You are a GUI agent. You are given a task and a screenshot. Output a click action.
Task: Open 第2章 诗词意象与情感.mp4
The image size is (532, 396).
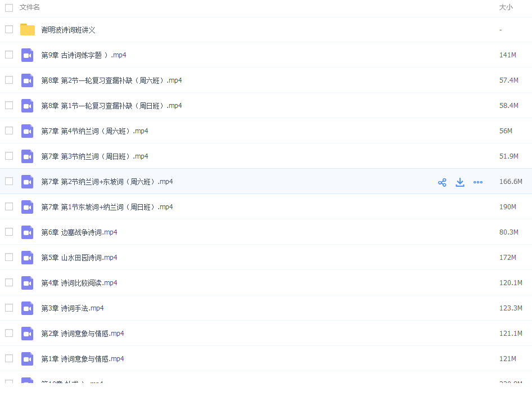click(83, 334)
